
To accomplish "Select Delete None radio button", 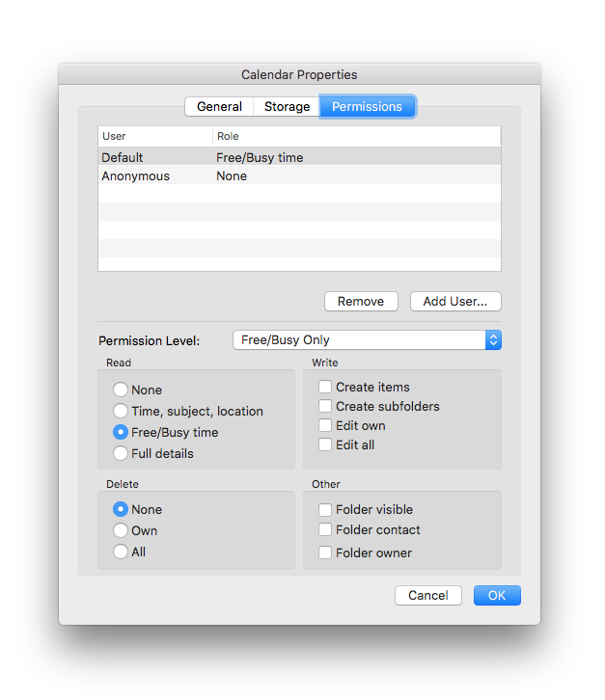I will [x=121, y=509].
